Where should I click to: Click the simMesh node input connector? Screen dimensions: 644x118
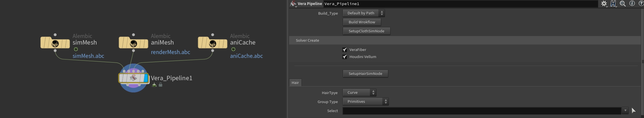click(55, 35)
